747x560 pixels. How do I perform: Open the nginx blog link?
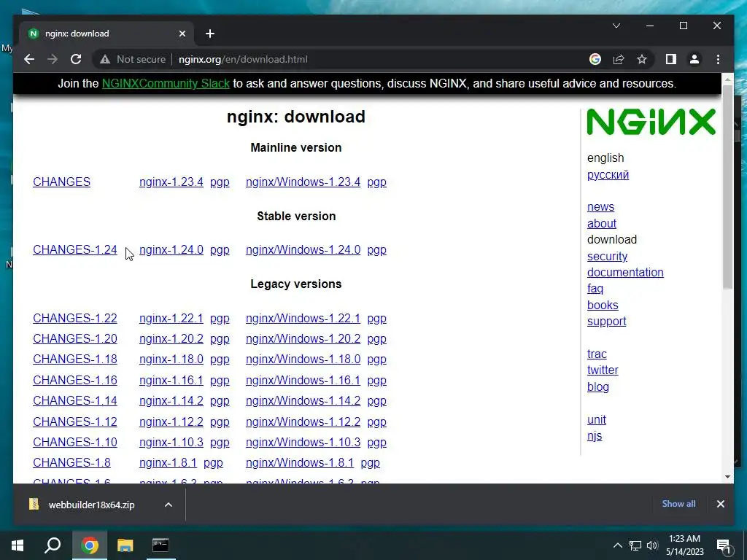click(x=598, y=386)
